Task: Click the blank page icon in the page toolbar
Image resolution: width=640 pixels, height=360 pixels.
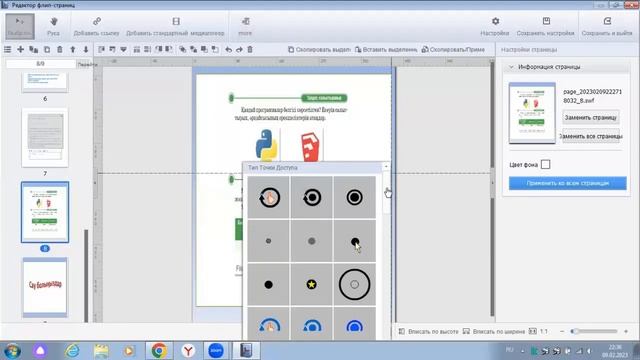Action: click(x=47, y=49)
